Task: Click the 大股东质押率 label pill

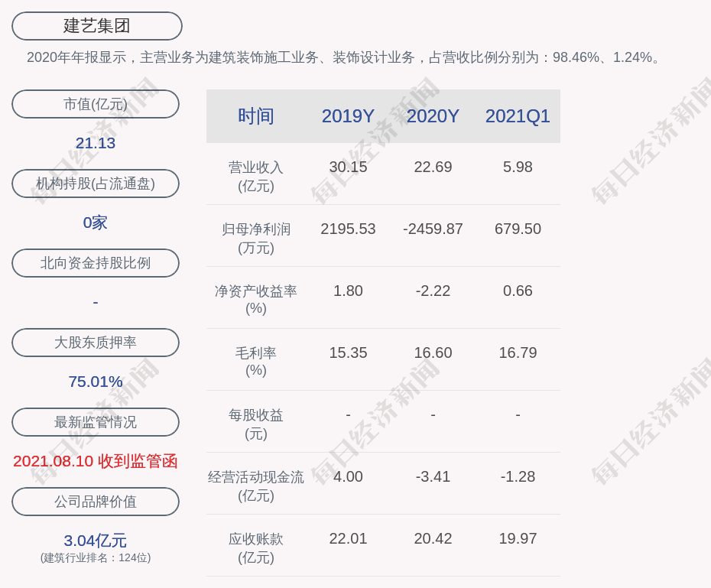Action: (96, 343)
